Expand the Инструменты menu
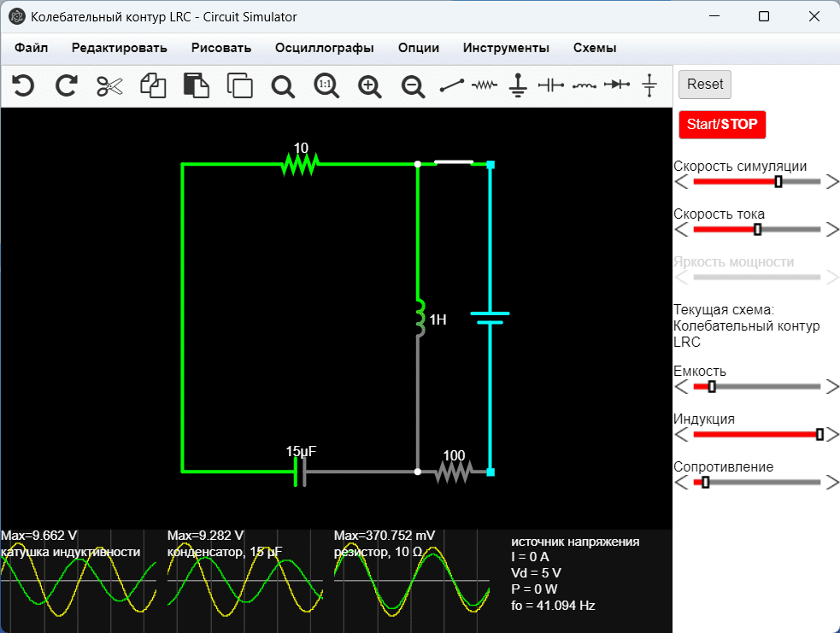Screen dimensions: 840x633 coord(506,48)
